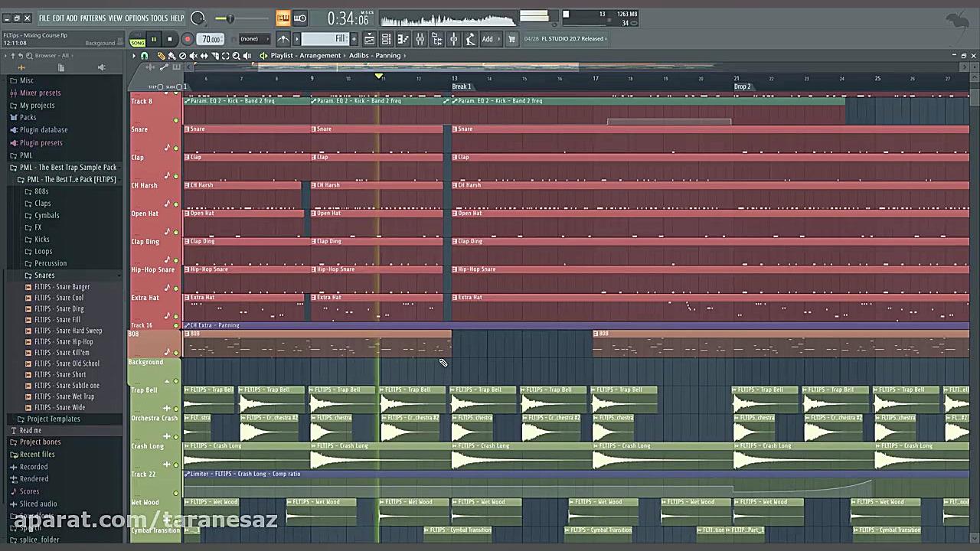The width and height of the screenshot is (980, 551).
Task: Select the FLTIPS - Snare Banger sample
Action: click(x=62, y=286)
